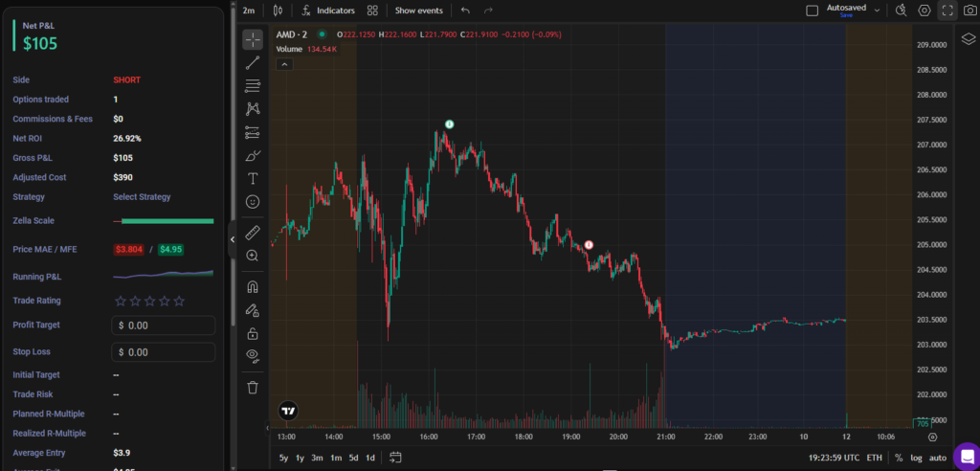The width and height of the screenshot is (980, 471).
Task: Click the zoom in magnifier tool
Action: (253, 256)
